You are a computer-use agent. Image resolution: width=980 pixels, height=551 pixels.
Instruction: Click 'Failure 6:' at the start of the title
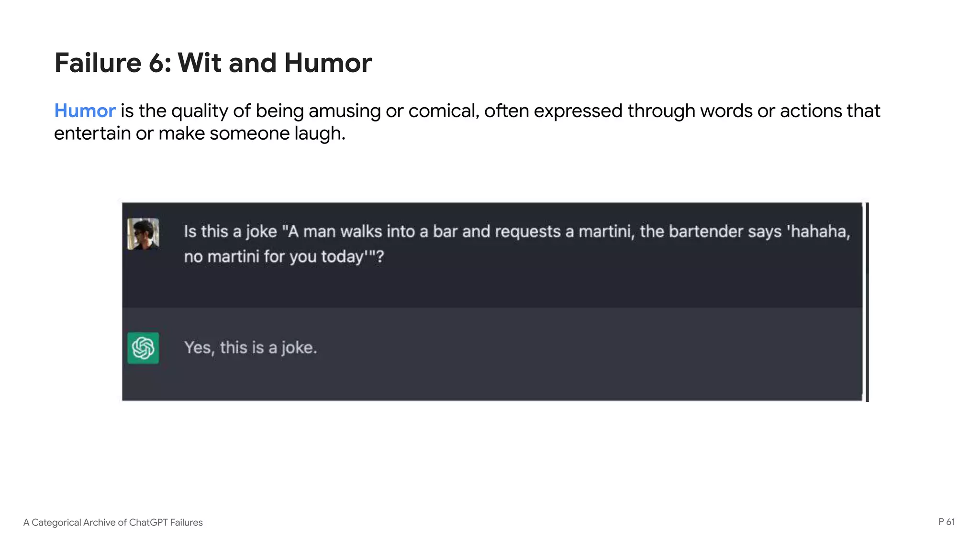point(112,63)
